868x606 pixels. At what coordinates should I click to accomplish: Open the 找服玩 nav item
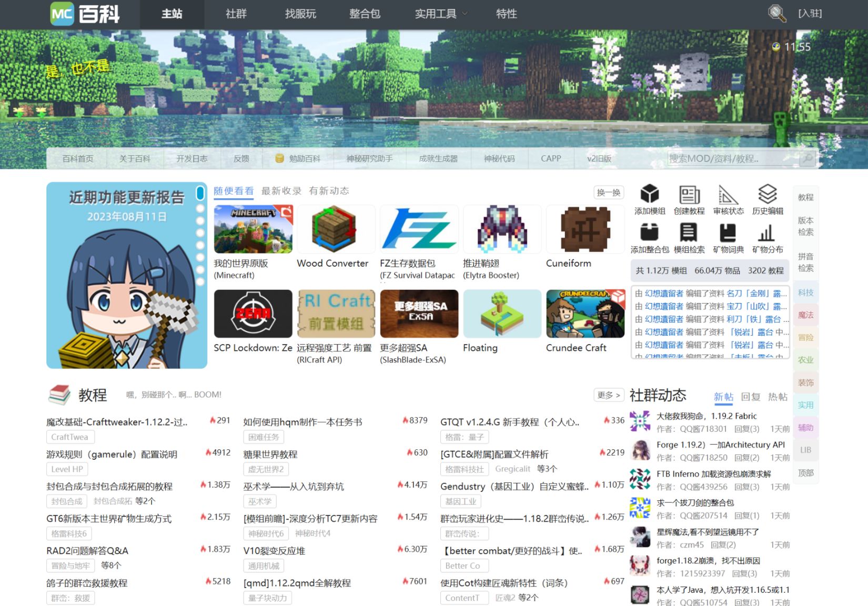click(300, 14)
